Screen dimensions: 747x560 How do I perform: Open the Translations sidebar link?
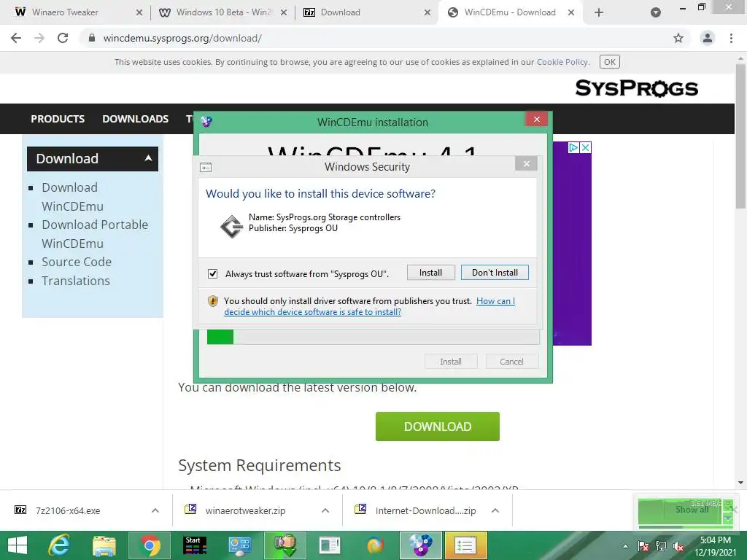tap(76, 281)
